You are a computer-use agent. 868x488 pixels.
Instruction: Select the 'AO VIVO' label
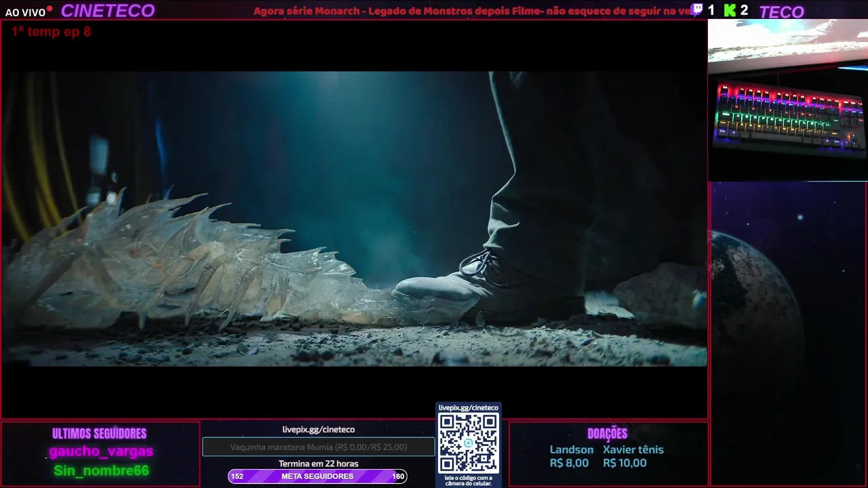coord(25,12)
